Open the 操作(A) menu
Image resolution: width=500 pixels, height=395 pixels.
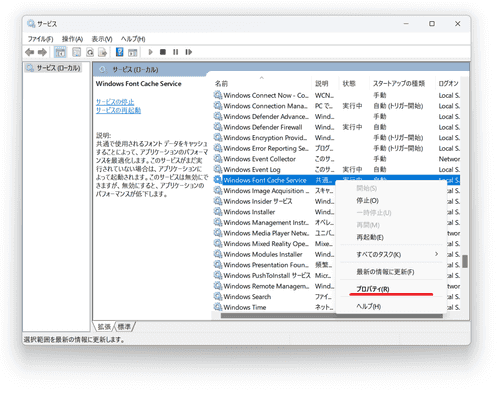[x=72, y=39]
